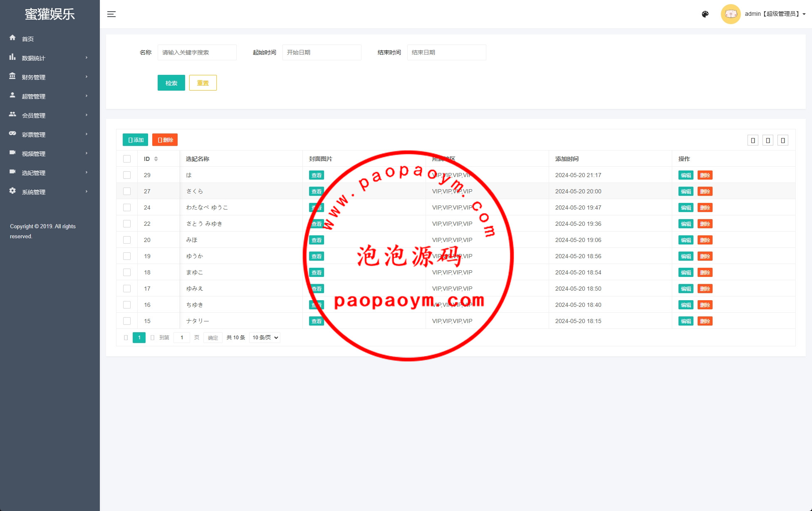Click the bar chart icon for 数据统计
The height and width of the screenshot is (511, 812).
(x=12, y=57)
